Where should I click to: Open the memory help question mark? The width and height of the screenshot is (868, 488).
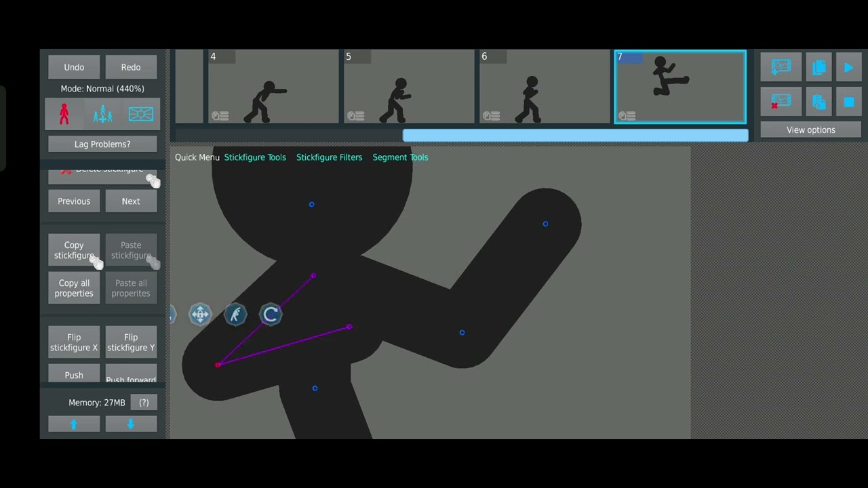click(x=144, y=403)
